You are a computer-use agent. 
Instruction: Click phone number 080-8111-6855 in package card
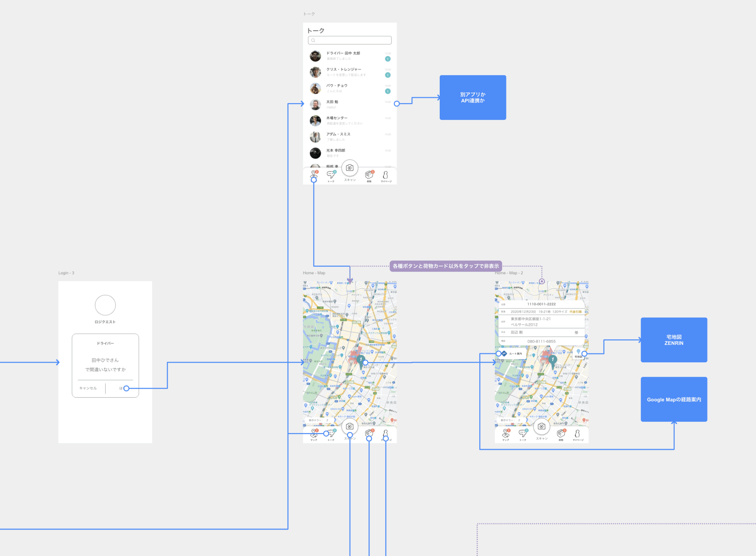(541, 341)
